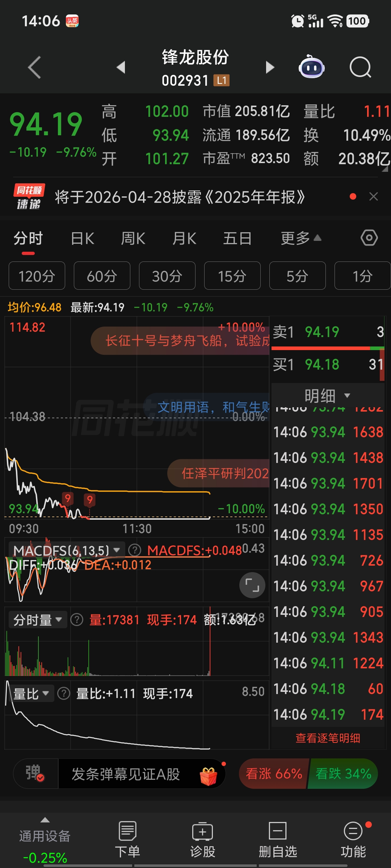Tap the L1 level badge
This screenshot has height=868, width=391.
tap(221, 80)
